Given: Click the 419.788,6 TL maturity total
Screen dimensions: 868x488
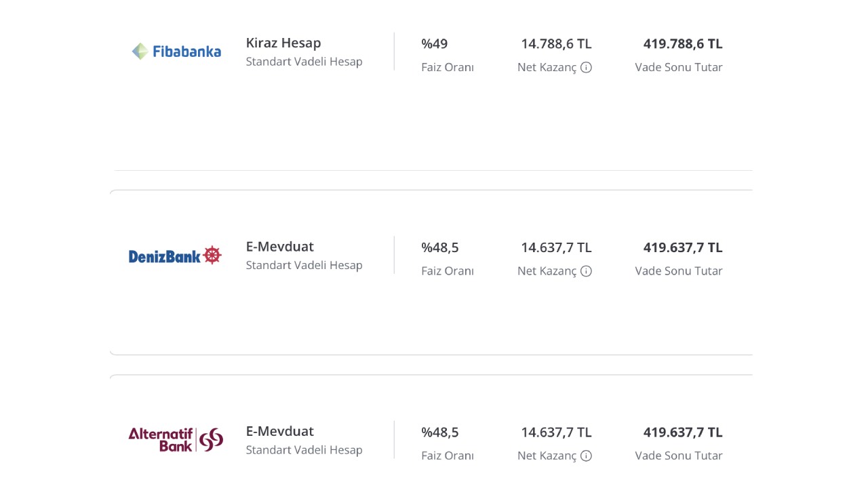Looking at the screenshot, I should [683, 44].
